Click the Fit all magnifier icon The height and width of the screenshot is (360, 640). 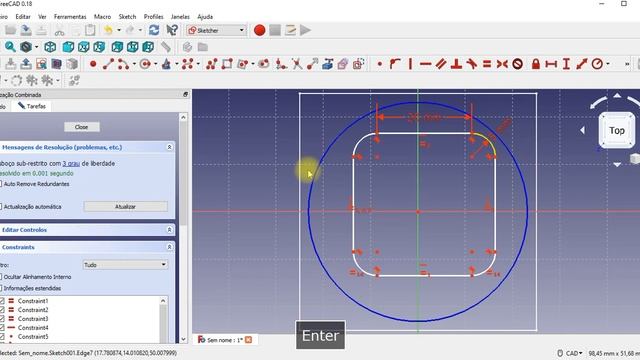click(x=10, y=47)
